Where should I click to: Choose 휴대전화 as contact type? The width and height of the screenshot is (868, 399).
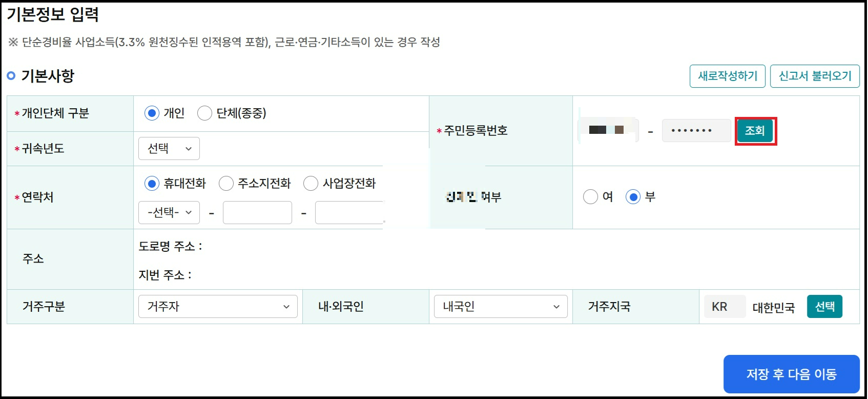151,183
